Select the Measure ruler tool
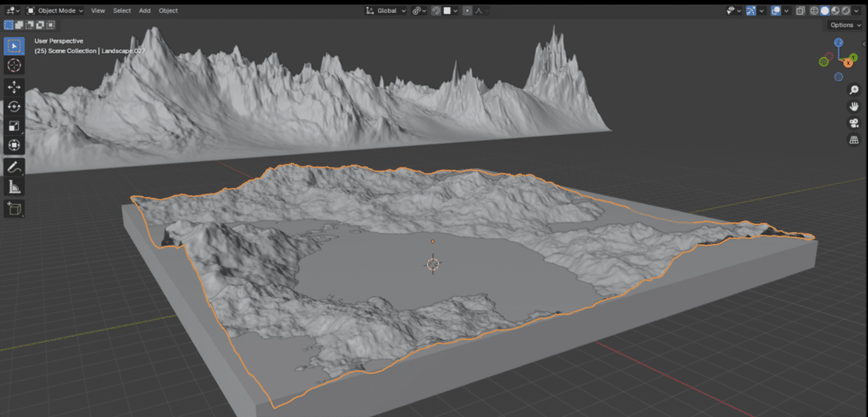This screenshot has height=417, width=868. point(14,187)
